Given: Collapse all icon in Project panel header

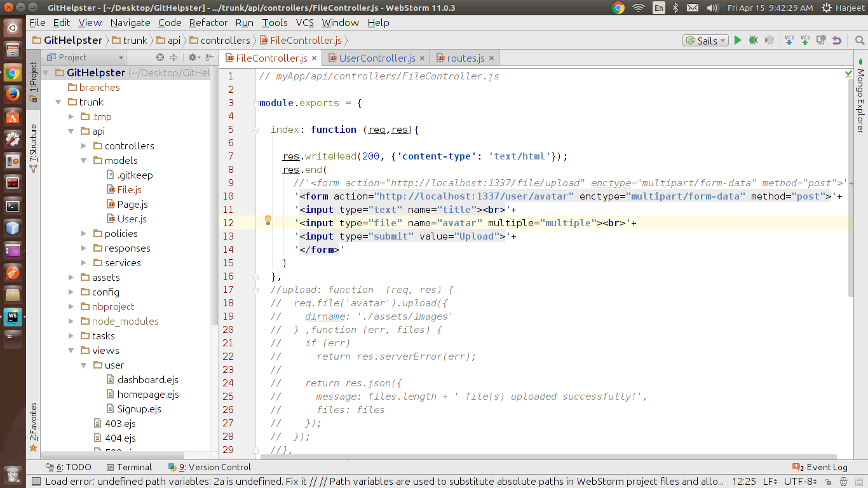Looking at the screenshot, I should [x=173, y=57].
